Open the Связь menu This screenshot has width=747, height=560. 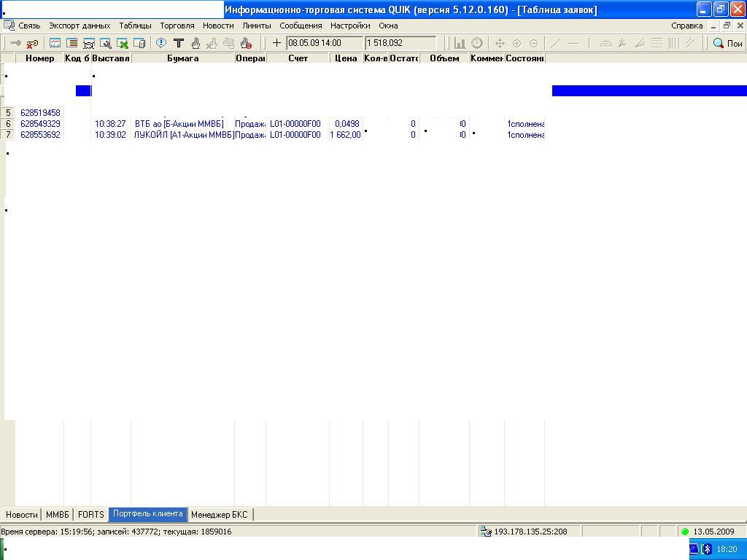[29, 26]
